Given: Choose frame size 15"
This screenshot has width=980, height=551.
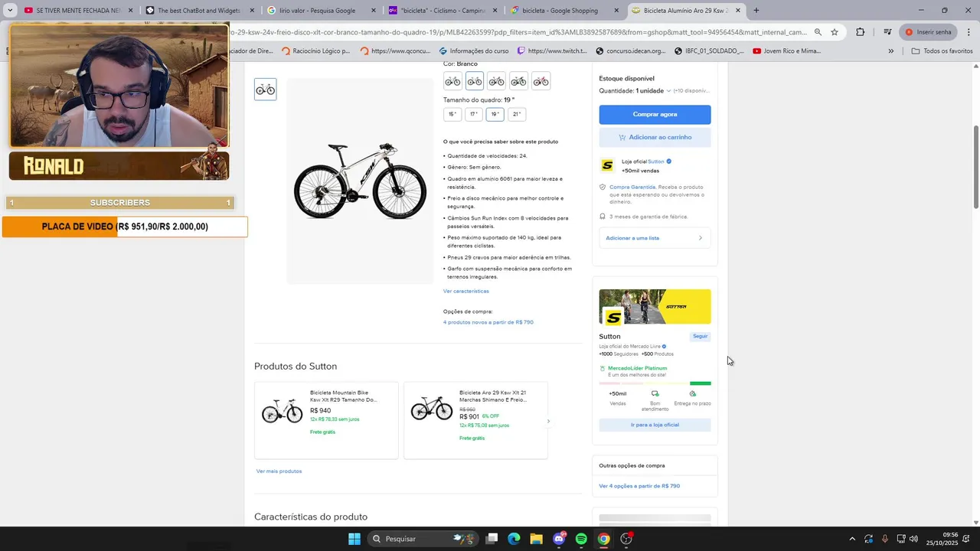Looking at the screenshot, I should 452,114.
